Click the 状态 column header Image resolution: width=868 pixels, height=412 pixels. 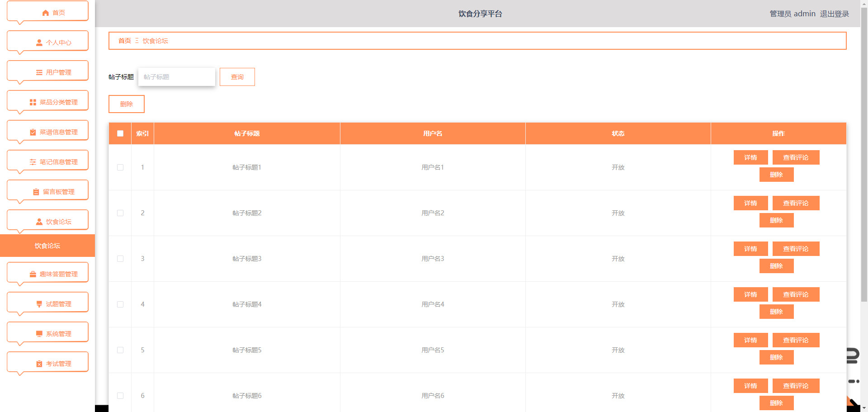coord(618,133)
